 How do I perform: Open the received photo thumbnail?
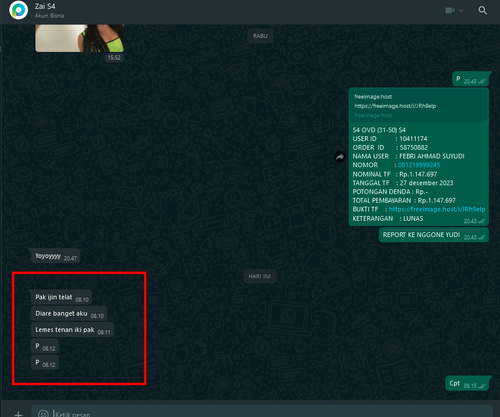[x=80, y=38]
